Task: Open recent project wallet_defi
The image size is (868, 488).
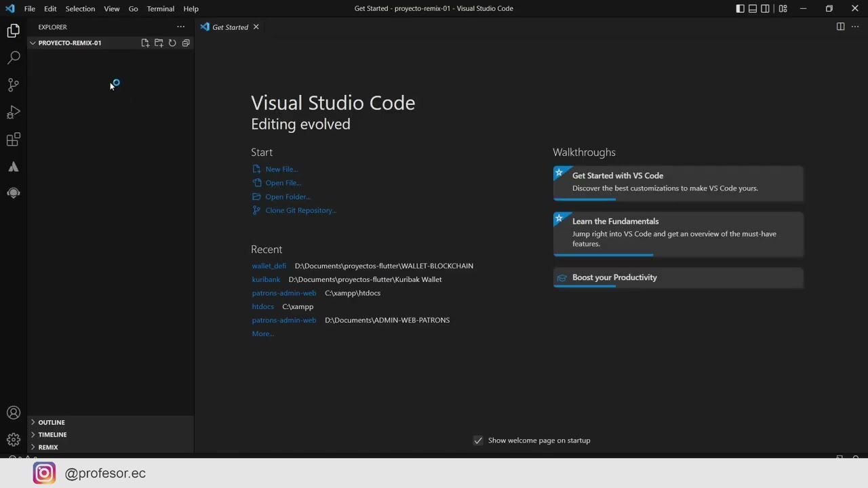Action: click(x=269, y=266)
